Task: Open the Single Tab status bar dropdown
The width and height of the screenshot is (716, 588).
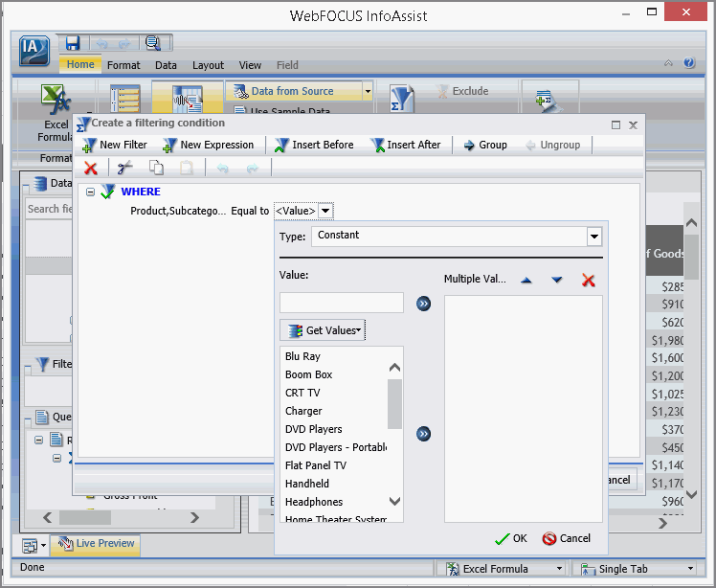Action: click(x=690, y=569)
